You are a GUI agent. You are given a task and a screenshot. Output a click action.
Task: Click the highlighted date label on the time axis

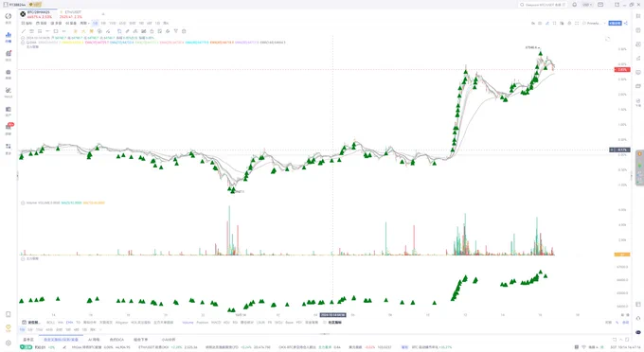pyautogui.click(x=332, y=315)
